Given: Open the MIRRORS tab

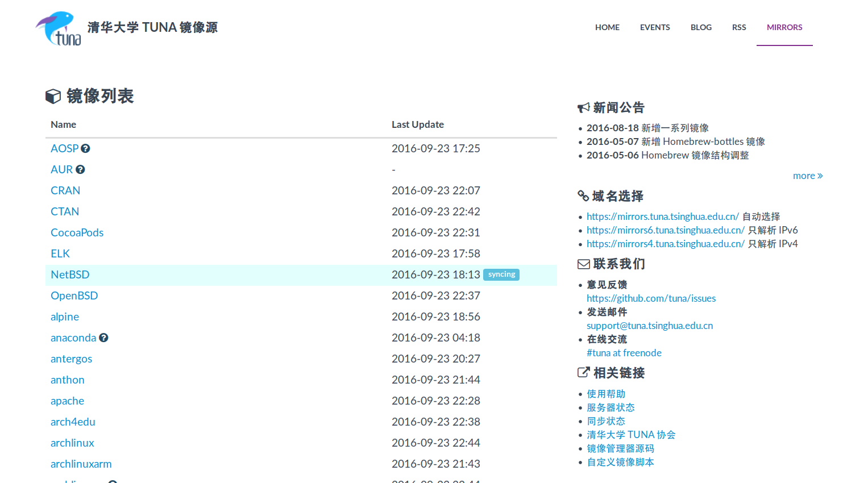Looking at the screenshot, I should 784,27.
